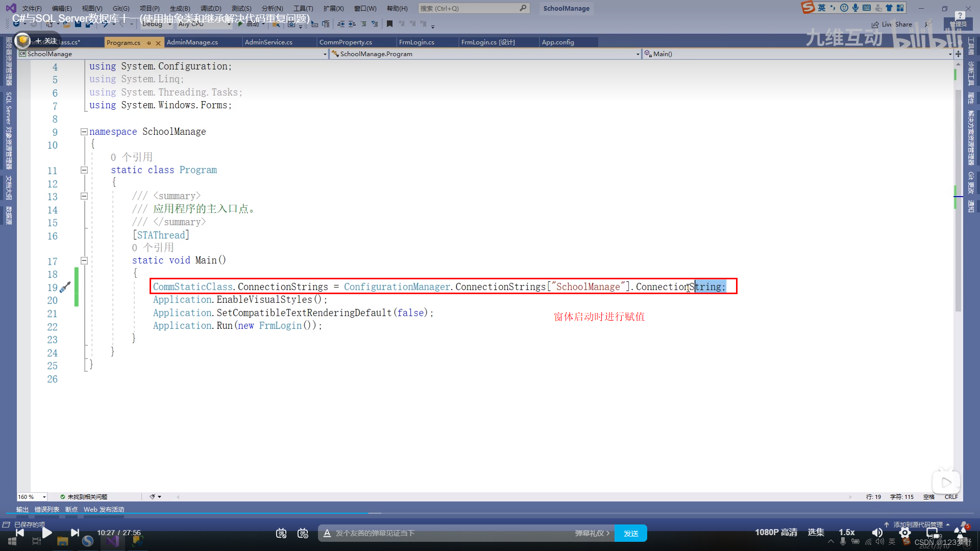The image size is (980, 551).
Task: Open the 工具(T) menu
Action: point(303,8)
